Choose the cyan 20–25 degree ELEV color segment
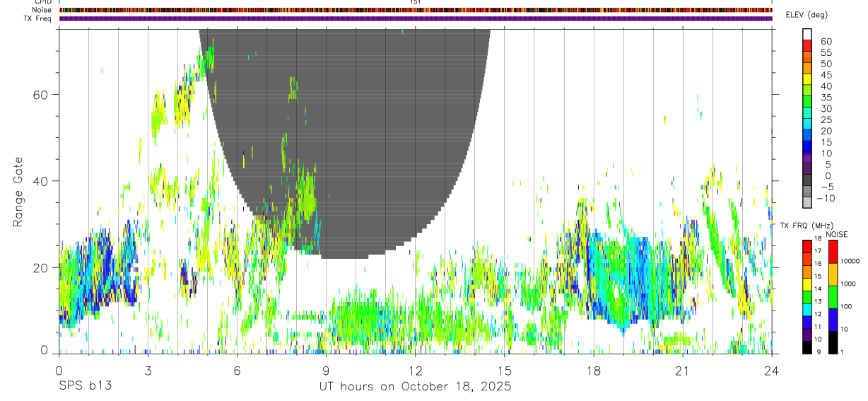 [x=807, y=124]
